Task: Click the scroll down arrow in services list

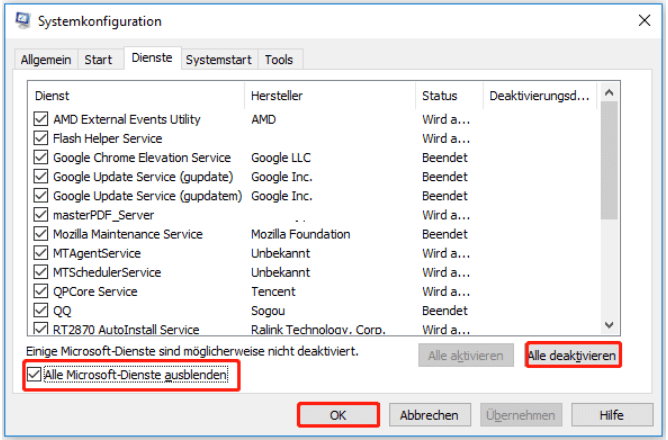Action: (x=609, y=324)
